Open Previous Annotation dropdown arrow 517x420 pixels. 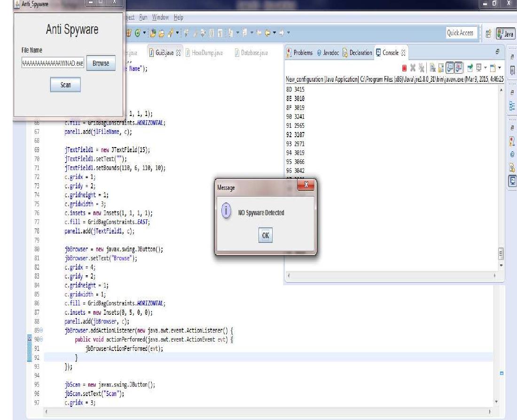pyautogui.click(x=251, y=32)
